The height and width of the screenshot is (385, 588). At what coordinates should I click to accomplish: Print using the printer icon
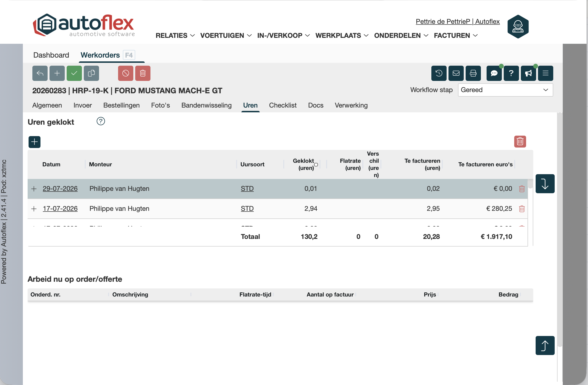(x=473, y=73)
